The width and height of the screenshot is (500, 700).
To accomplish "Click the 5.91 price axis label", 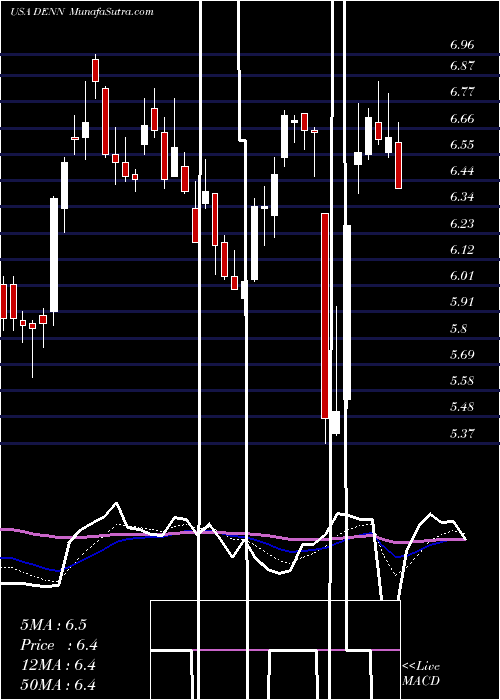I will (462, 302).
